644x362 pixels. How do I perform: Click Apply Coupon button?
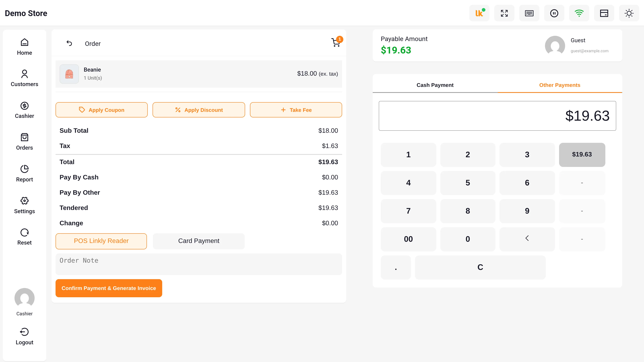101,110
